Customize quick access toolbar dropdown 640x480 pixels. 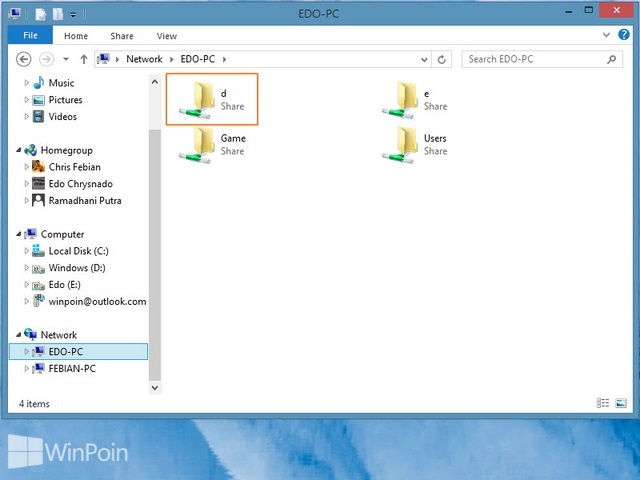pos(73,15)
